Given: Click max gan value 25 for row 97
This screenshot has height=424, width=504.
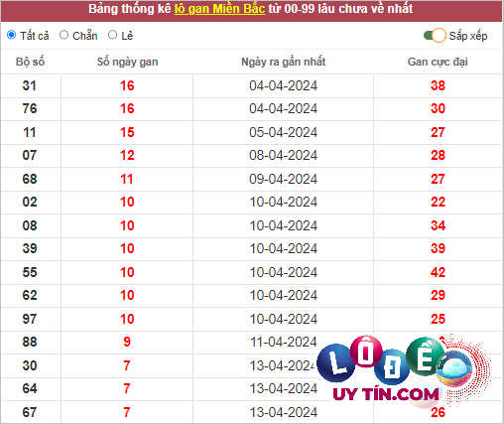Looking at the screenshot, I should (x=438, y=319).
